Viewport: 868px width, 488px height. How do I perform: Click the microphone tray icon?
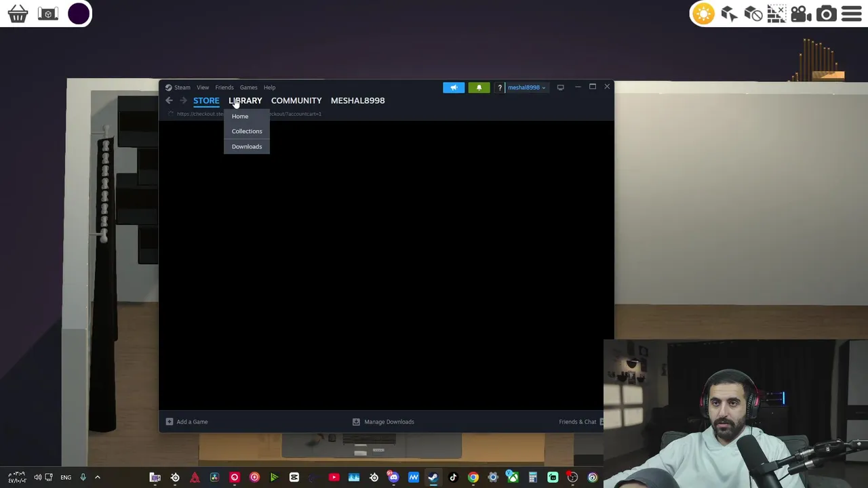pyautogui.click(x=83, y=477)
